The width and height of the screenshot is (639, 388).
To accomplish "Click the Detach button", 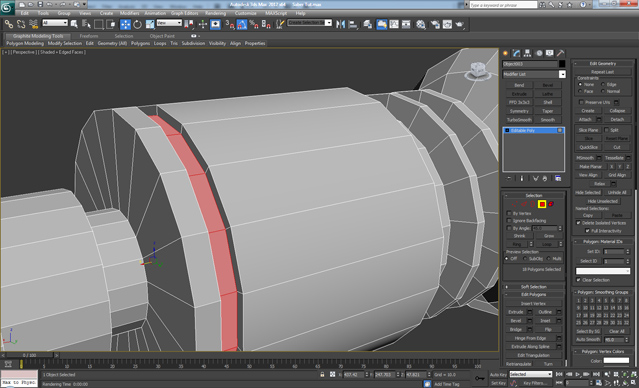I will coord(617,119).
